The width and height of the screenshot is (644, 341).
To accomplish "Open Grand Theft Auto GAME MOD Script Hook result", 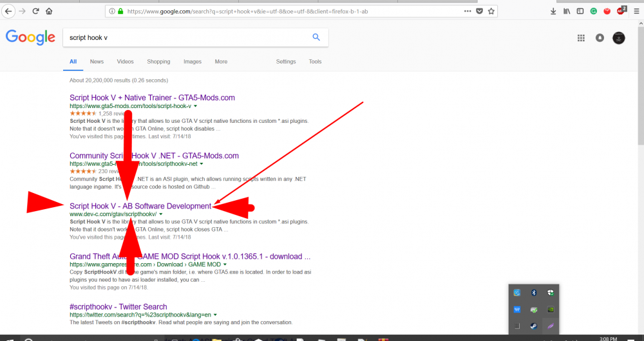I will pos(190,257).
